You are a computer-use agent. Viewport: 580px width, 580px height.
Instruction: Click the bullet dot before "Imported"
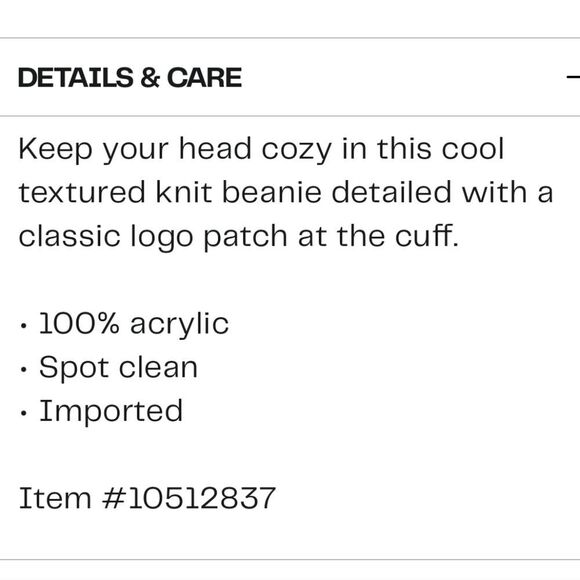(24, 413)
